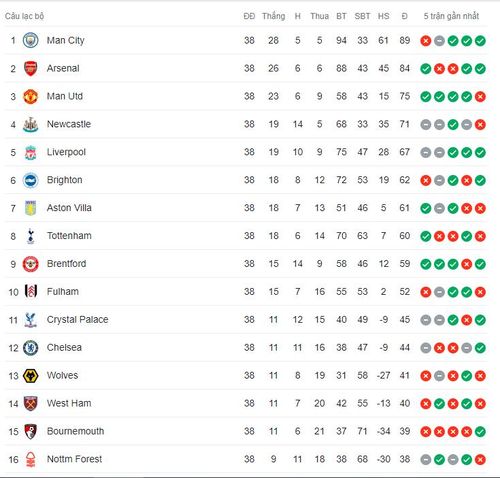Click the Wolves club crest
The width and height of the screenshot is (500, 478).
coord(30,376)
